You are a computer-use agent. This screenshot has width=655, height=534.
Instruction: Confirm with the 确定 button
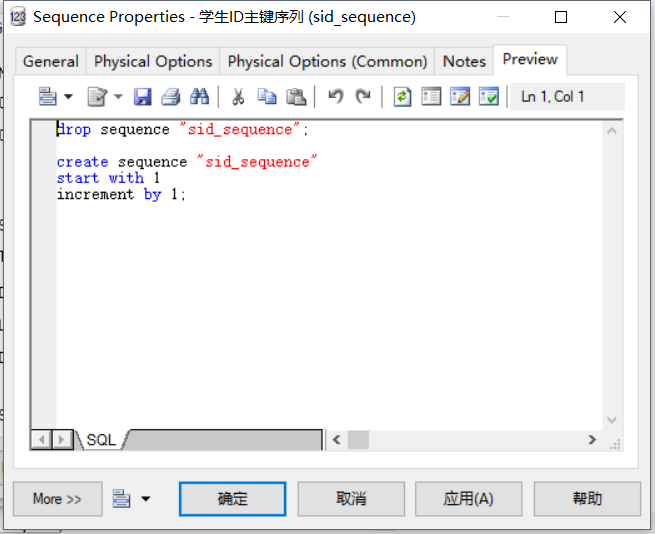click(233, 499)
